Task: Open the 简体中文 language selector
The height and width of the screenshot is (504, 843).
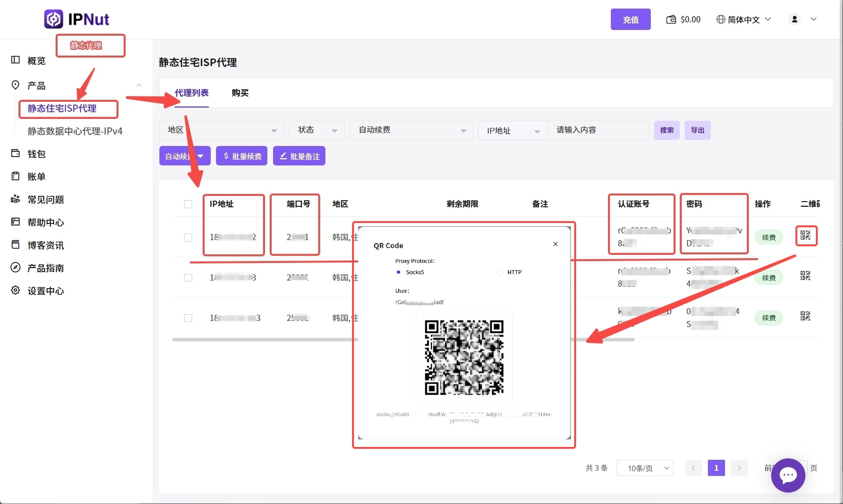Action: point(744,19)
